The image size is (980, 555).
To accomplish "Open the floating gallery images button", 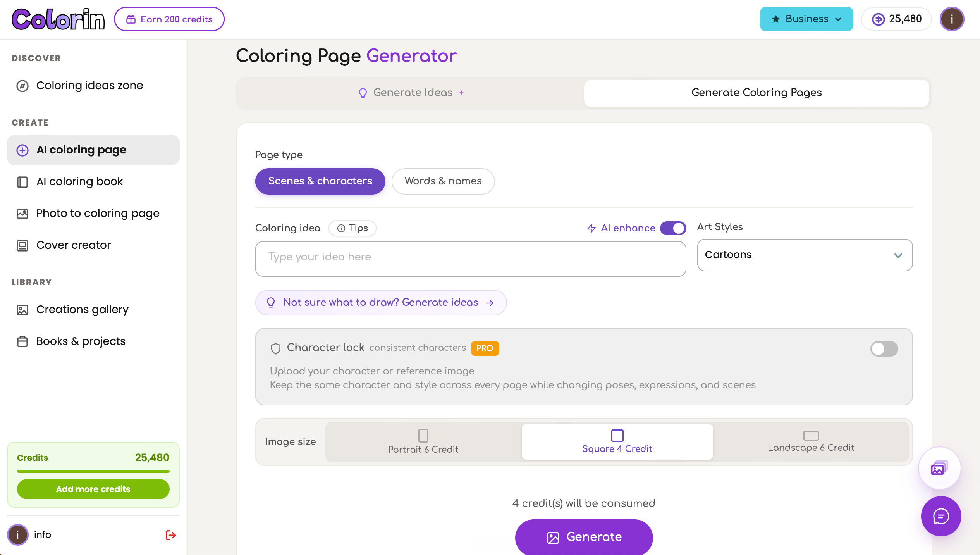I will coord(939,468).
